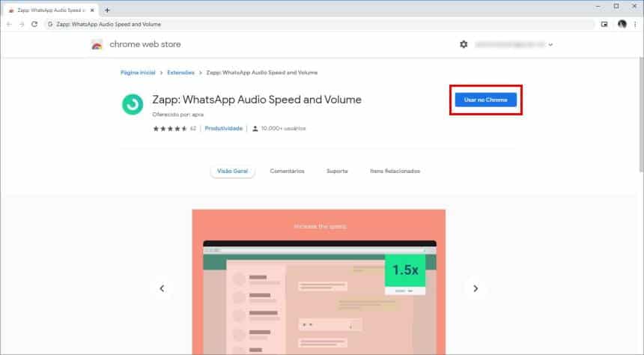The width and height of the screenshot is (644, 355).
Task: Open the Produtividade category link
Action: coord(224,129)
